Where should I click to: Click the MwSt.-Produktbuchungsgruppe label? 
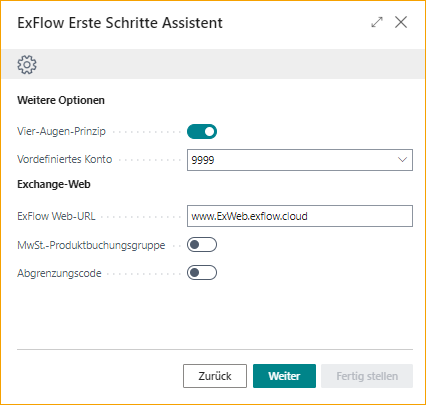click(91, 245)
